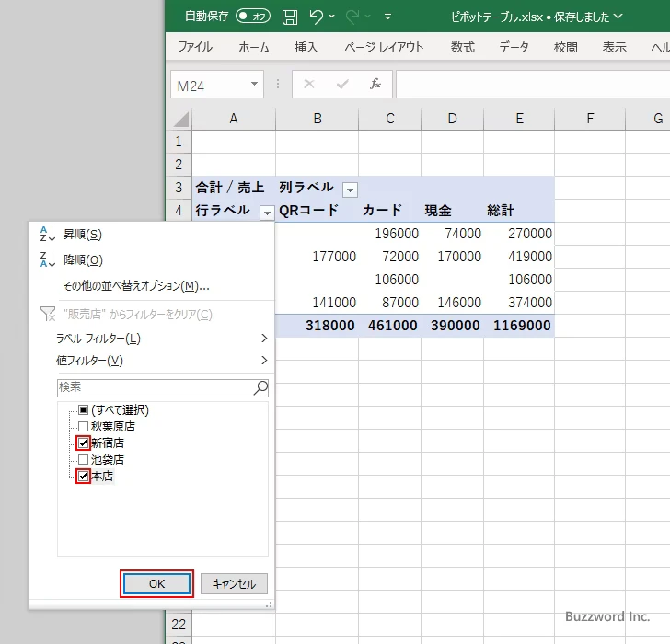
Task: Select row 3 header
Action: 179,188
